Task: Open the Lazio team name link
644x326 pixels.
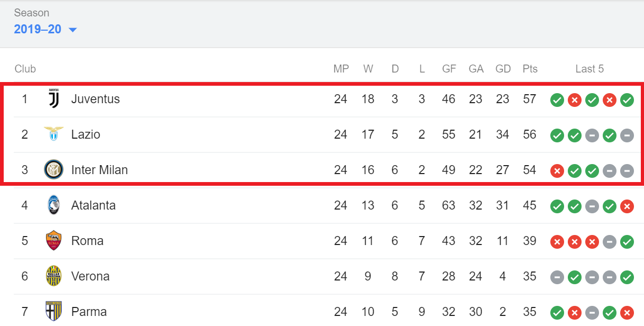Action: pos(86,134)
